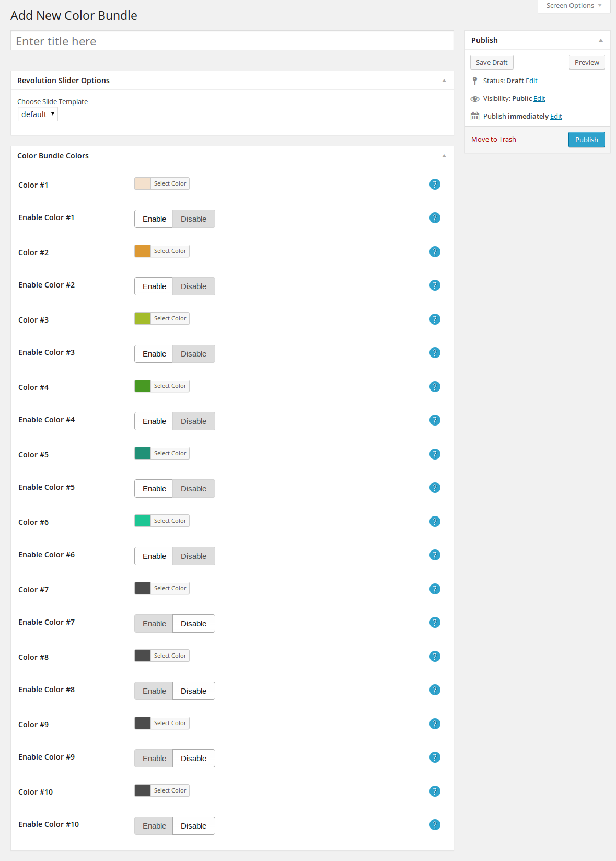Image resolution: width=616 pixels, height=861 pixels.
Task: Click the visibility eye icon in Publish box
Action: point(475,99)
